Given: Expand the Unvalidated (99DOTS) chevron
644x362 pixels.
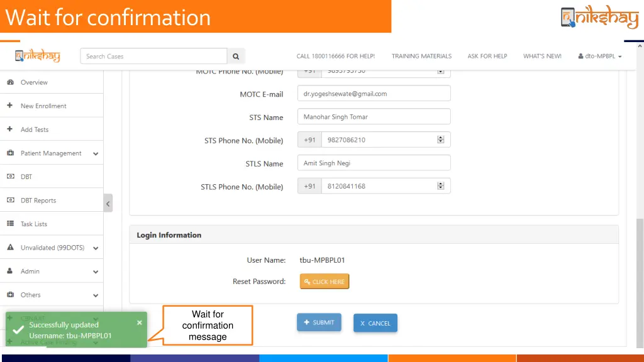Looking at the screenshot, I should tap(96, 248).
